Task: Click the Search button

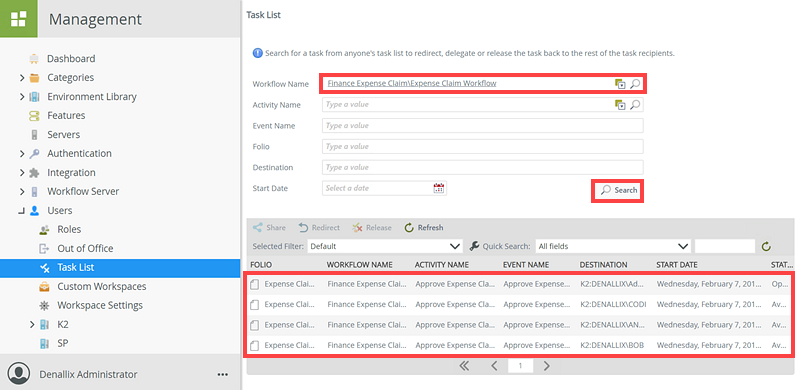Action: 618,190
